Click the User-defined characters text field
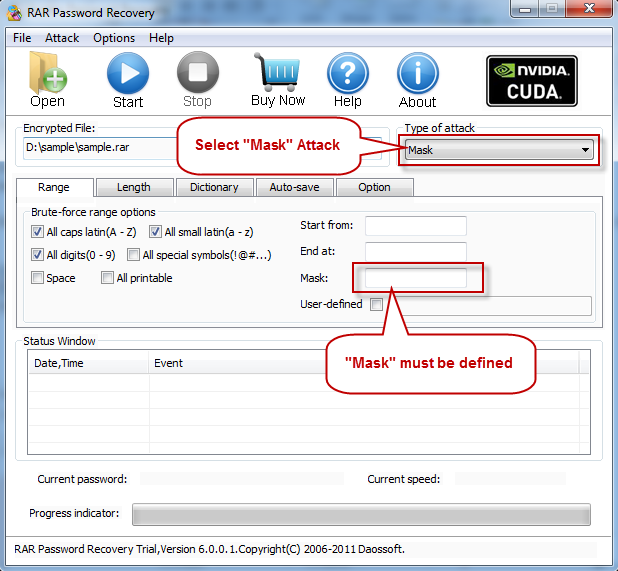 click(489, 306)
